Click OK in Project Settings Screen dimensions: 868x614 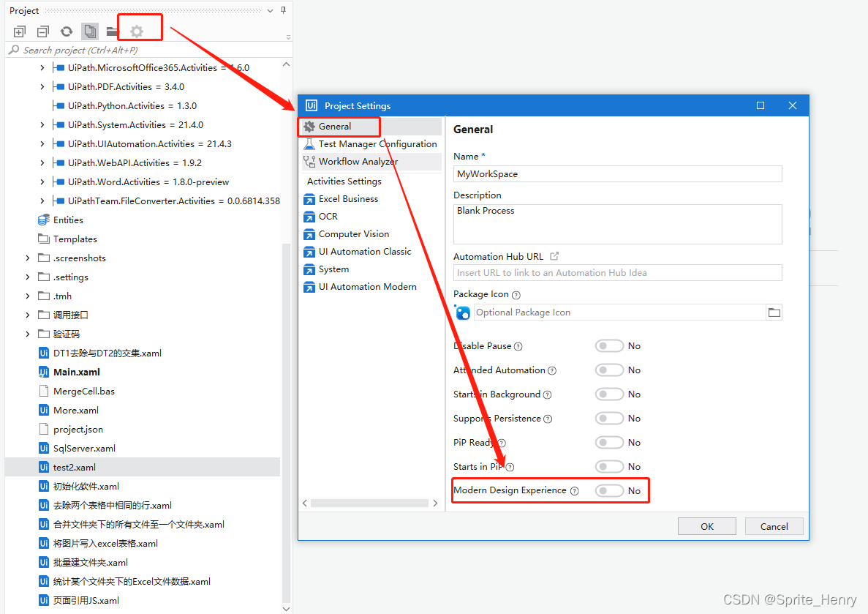point(707,526)
